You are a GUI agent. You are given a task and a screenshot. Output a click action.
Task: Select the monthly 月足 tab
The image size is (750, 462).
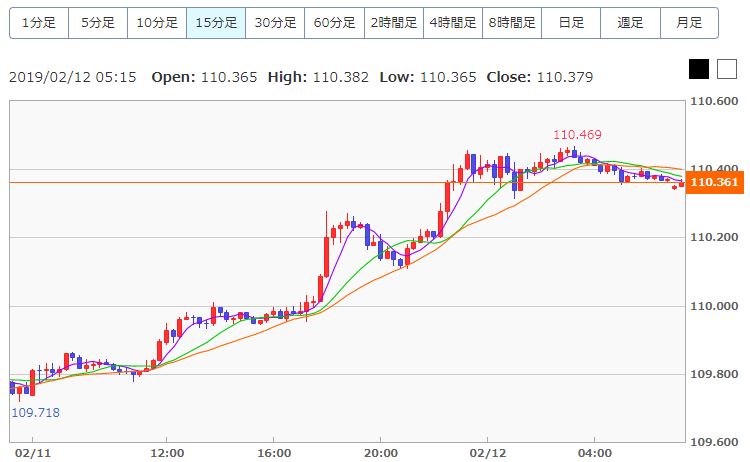pos(689,22)
